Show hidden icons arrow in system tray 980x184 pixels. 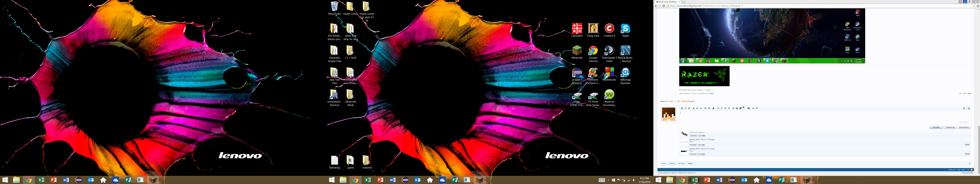point(608,180)
